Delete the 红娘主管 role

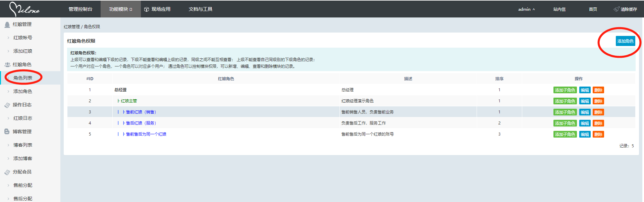coord(598,101)
